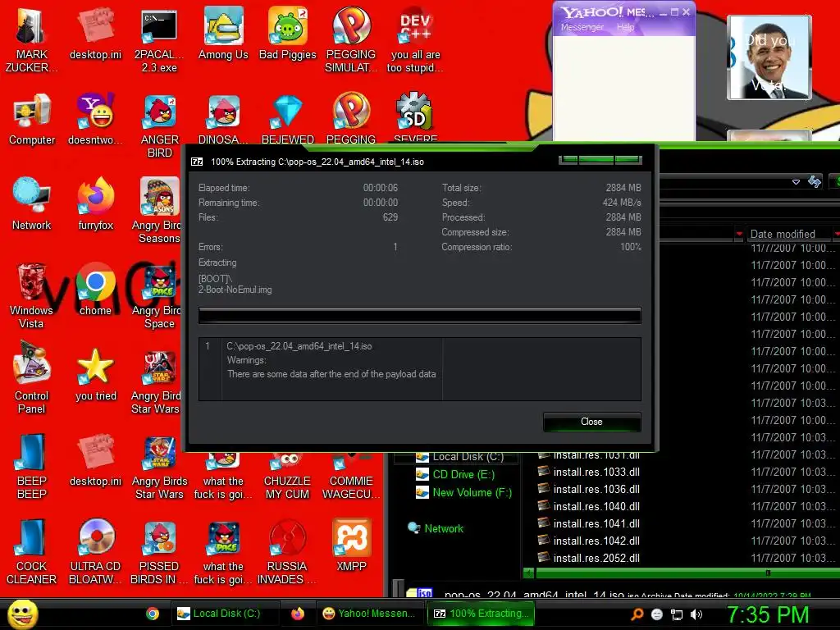The image size is (840, 630).
Task: Switch to Yahoo! Messenger taskbar button
Action: [369, 614]
